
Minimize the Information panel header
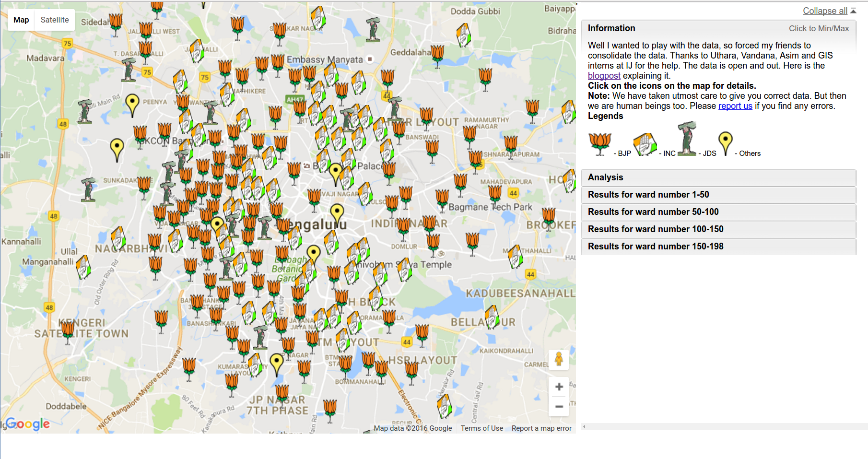(718, 28)
